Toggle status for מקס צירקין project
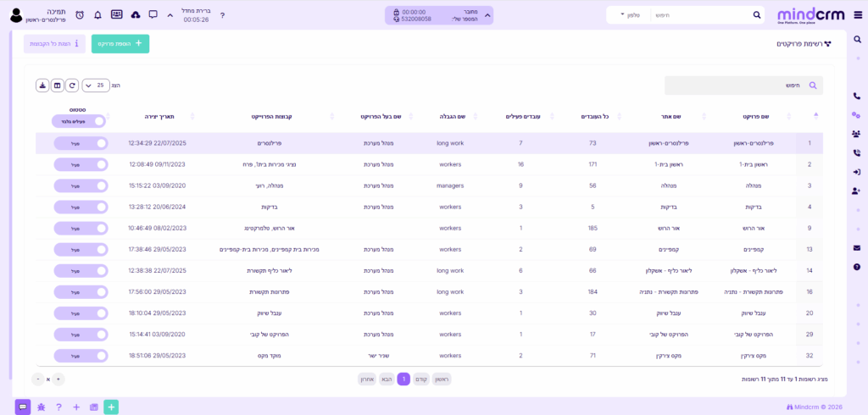This screenshot has width=868, height=415. click(81, 355)
